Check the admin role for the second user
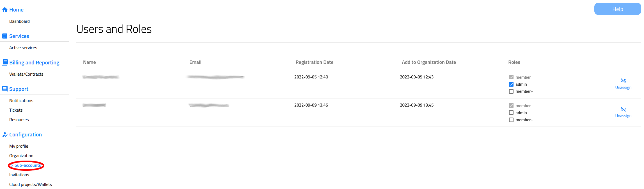This screenshot has height=189, width=644. [511, 112]
